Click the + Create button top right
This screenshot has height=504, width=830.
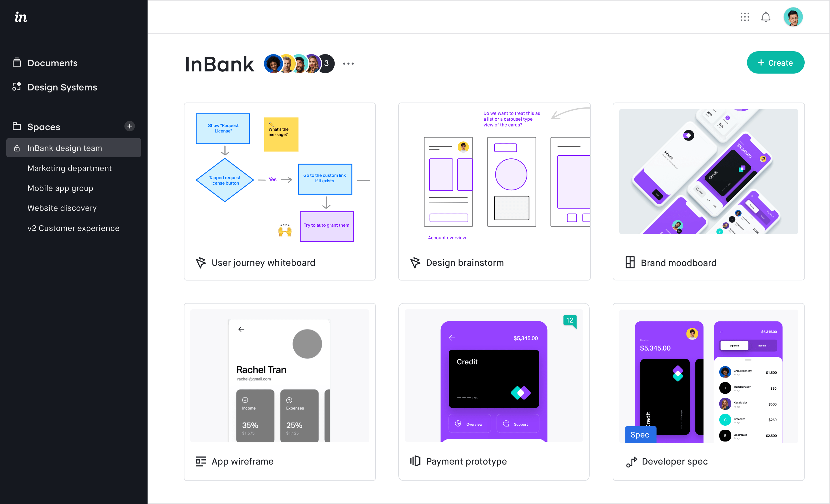point(776,63)
